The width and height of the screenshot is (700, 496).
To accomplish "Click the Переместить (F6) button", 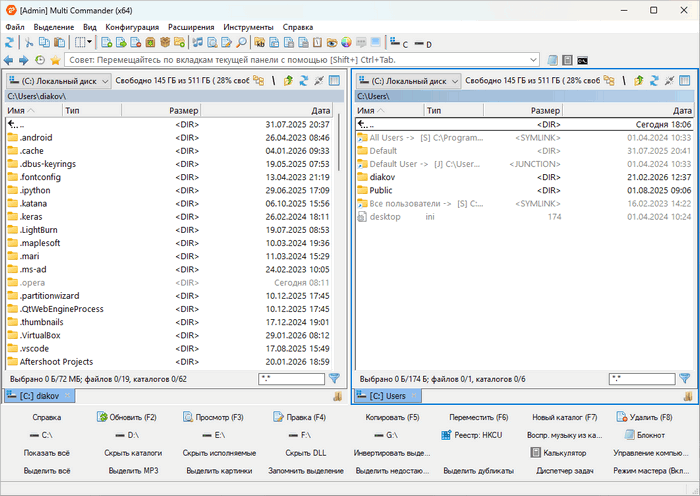I will (479, 417).
